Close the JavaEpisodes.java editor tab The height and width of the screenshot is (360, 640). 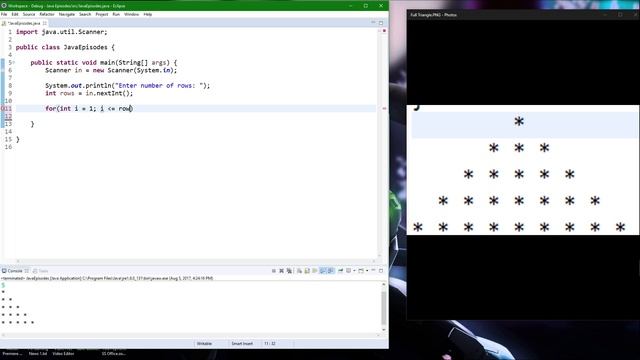[x=45, y=23]
